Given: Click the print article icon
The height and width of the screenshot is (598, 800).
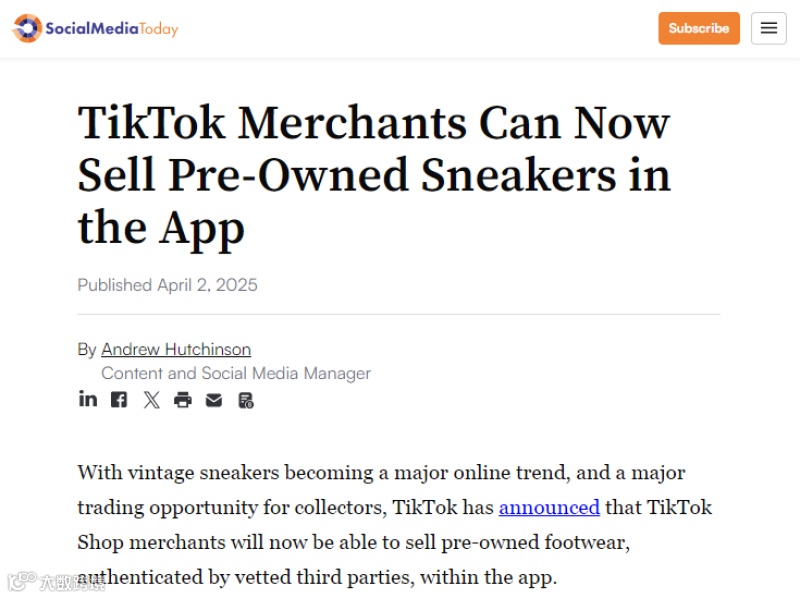Looking at the screenshot, I should pyautogui.click(x=182, y=400).
